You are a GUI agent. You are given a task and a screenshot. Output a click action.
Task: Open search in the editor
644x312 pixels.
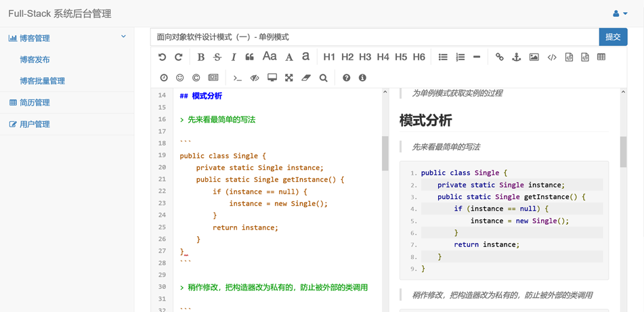323,77
